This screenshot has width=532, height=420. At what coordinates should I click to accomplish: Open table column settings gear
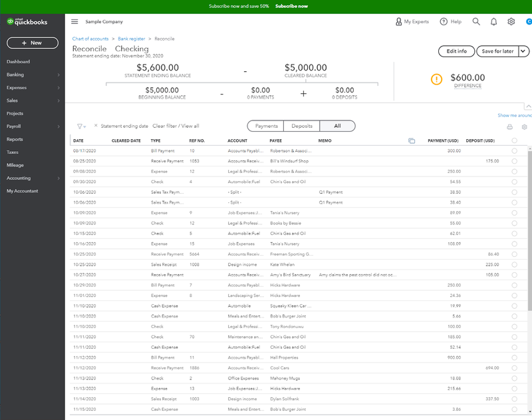click(x=525, y=127)
